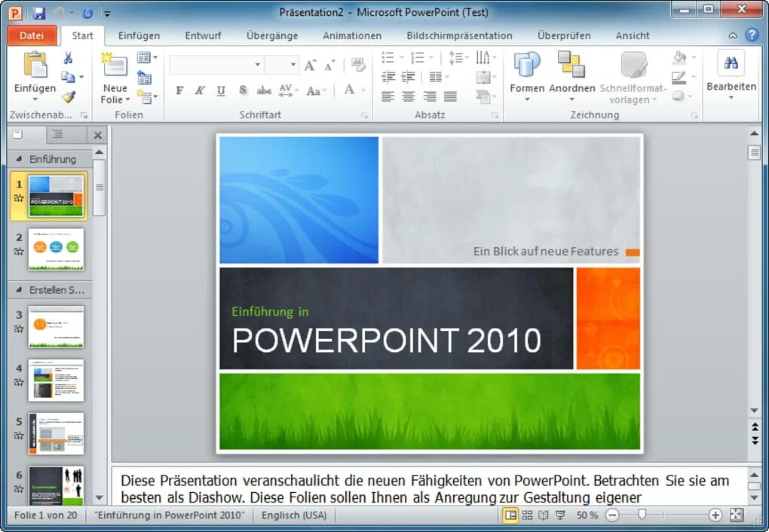This screenshot has height=532, width=769.
Task: Click the zoom slider handle
Action: 642,515
